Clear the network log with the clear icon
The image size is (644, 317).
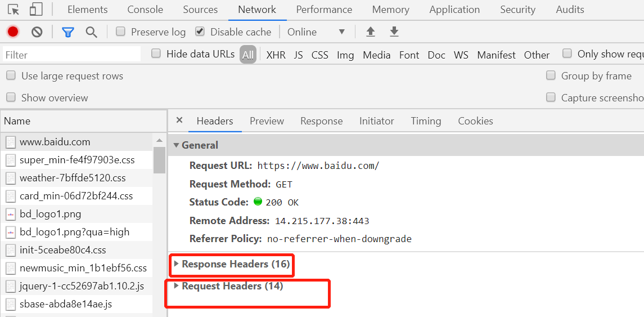[x=37, y=32]
